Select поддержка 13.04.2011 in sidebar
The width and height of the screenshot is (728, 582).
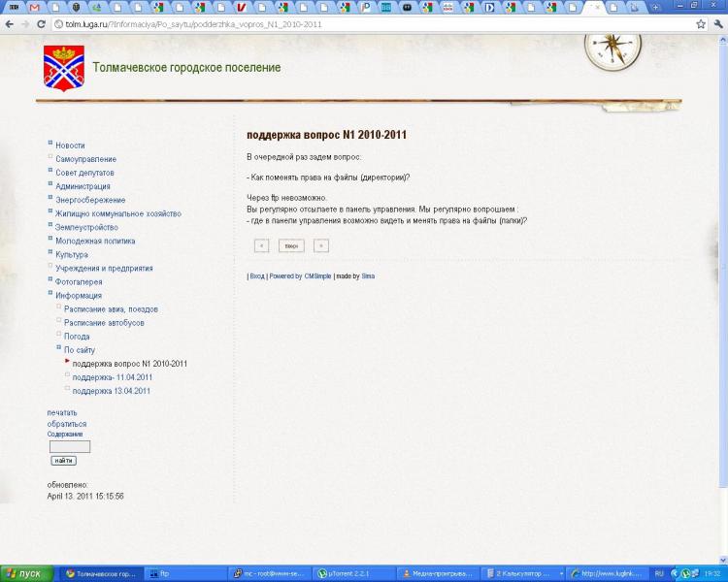coord(111,391)
